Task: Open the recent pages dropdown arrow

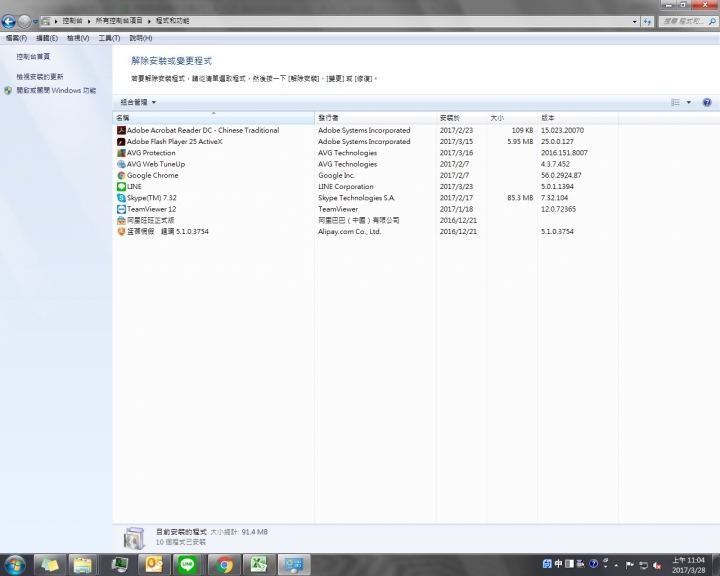Action: pyautogui.click(x=35, y=21)
